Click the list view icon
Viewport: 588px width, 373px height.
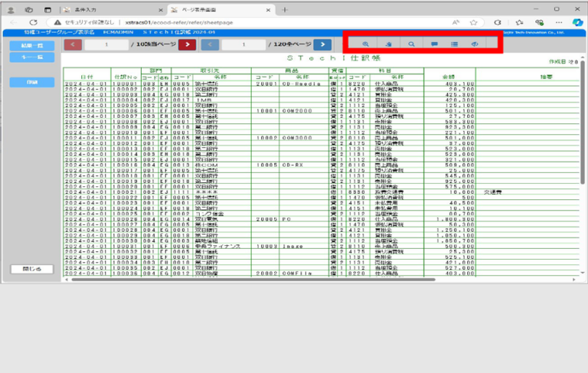[455, 44]
